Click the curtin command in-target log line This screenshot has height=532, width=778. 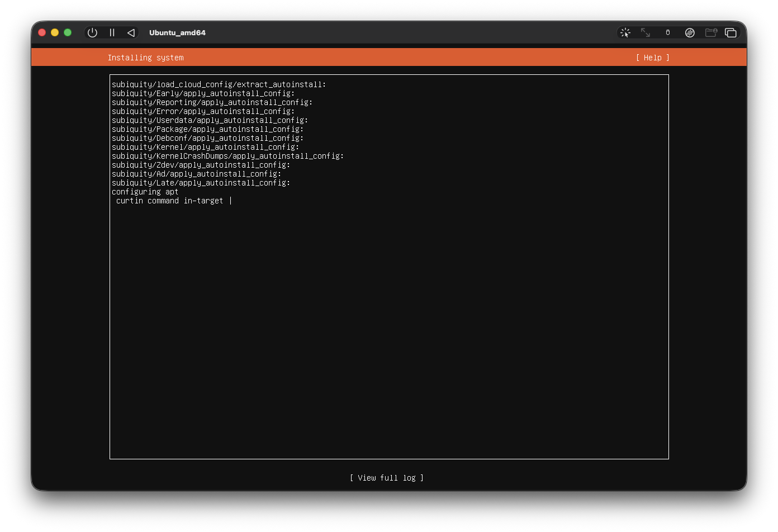pyautogui.click(x=169, y=201)
